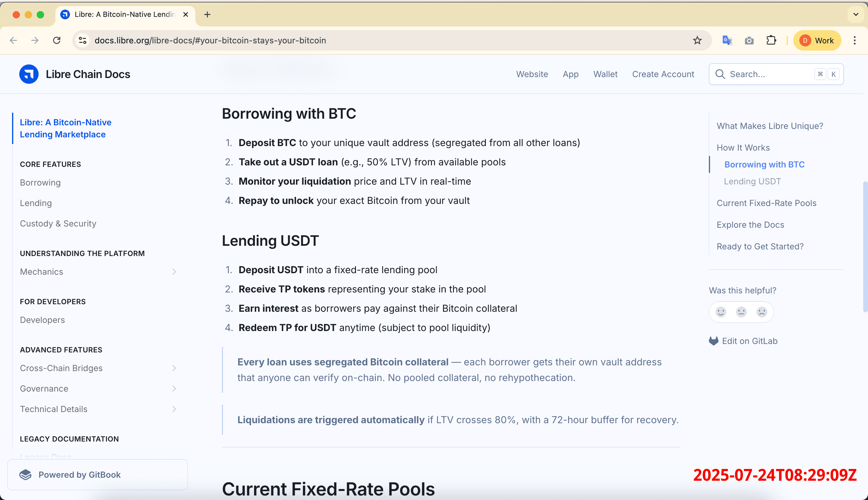The width and height of the screenshot is (868, 500).
Task: Rate the page helpful with the smiley face
Action: tap(721, 312)
